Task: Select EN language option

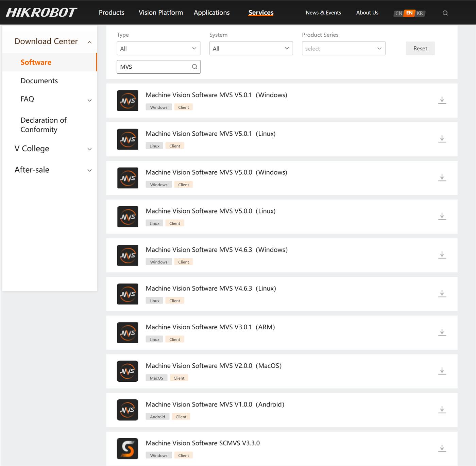Action: tap(409, 13)
